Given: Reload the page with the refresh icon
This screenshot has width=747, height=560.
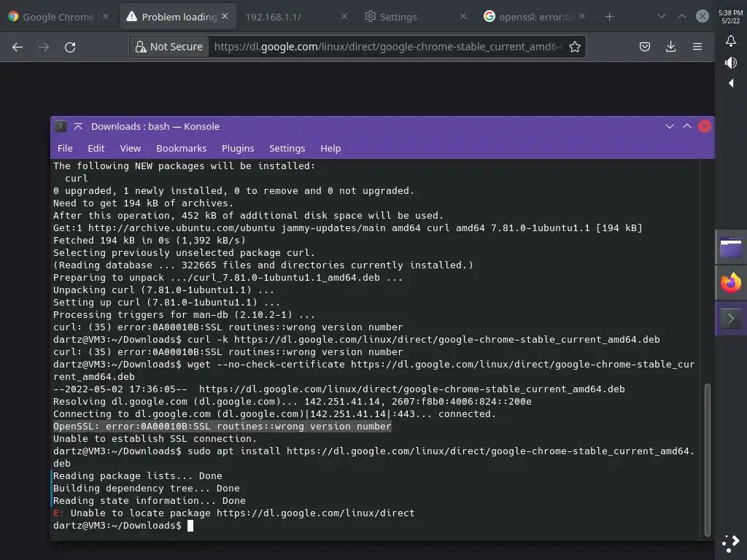Looking at the screenshot, I should pos(70,47).
